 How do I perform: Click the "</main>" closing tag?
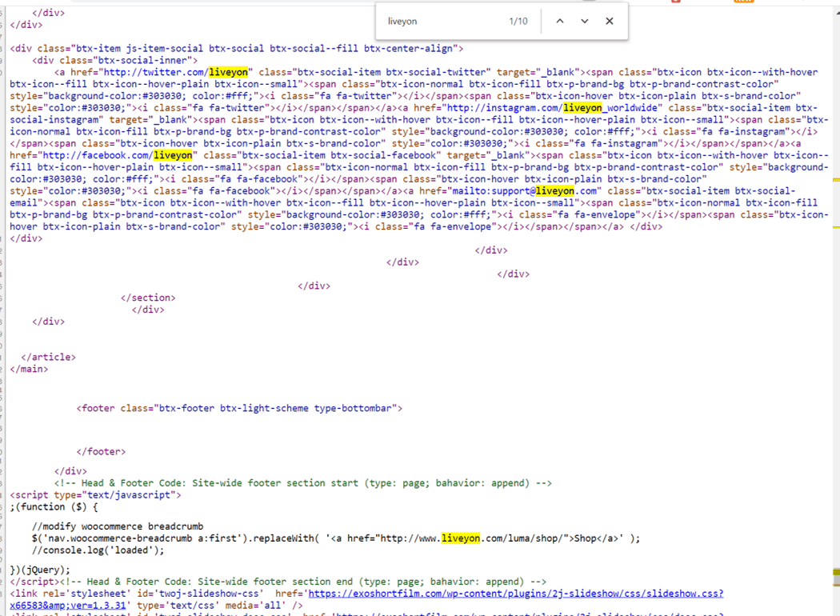[x=29, y=369]
